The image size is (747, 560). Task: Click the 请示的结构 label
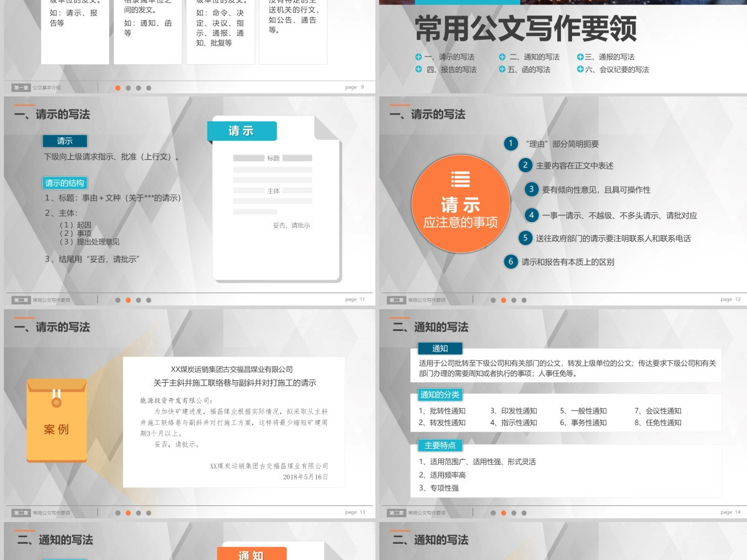tap(65, 183)
